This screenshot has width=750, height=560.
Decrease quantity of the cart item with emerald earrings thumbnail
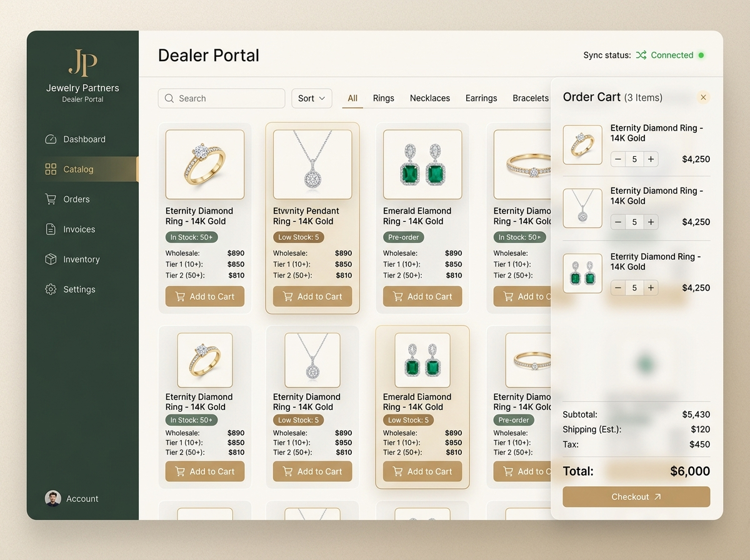[619, 287]
